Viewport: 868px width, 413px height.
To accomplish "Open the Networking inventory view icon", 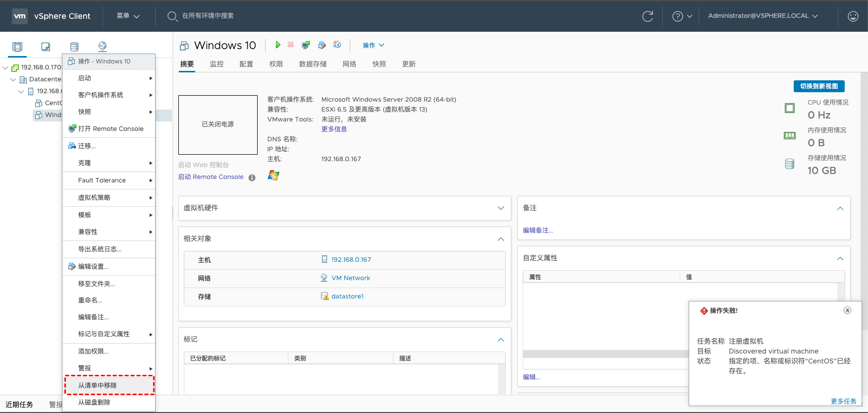I will click(x=103, y=47).
